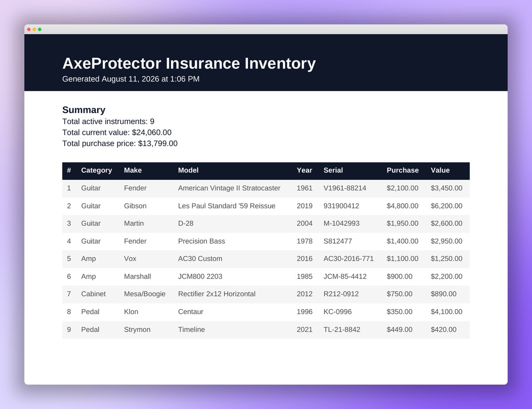Click the Vox make cell
Viewport: 532px width, 409px height.
(x=130, y=259)
